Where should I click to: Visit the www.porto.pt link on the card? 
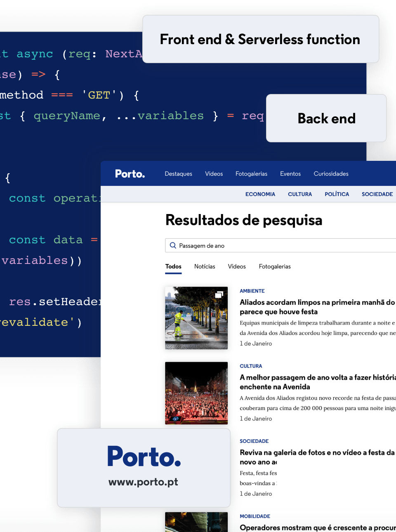[143, 482]
